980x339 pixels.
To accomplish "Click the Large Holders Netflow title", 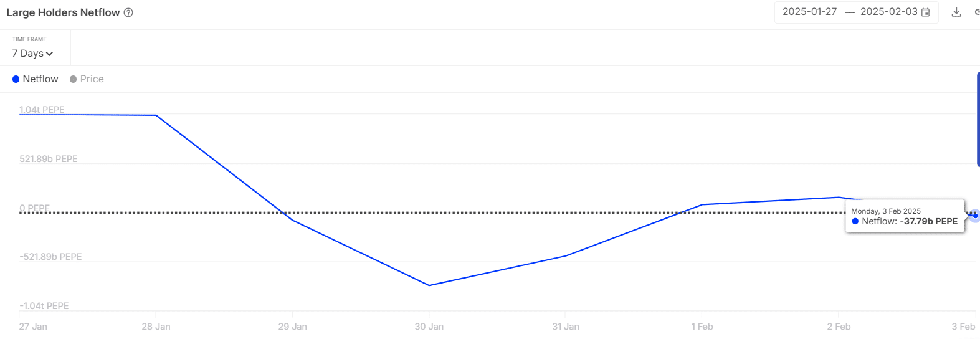I will point(63,12).
